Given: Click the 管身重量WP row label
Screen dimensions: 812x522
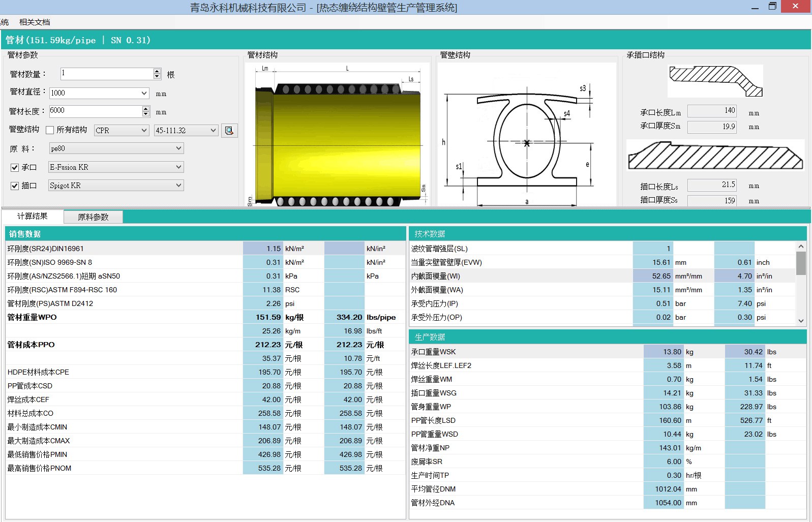Looking at the screenshot, I should [x=431, y=407].
